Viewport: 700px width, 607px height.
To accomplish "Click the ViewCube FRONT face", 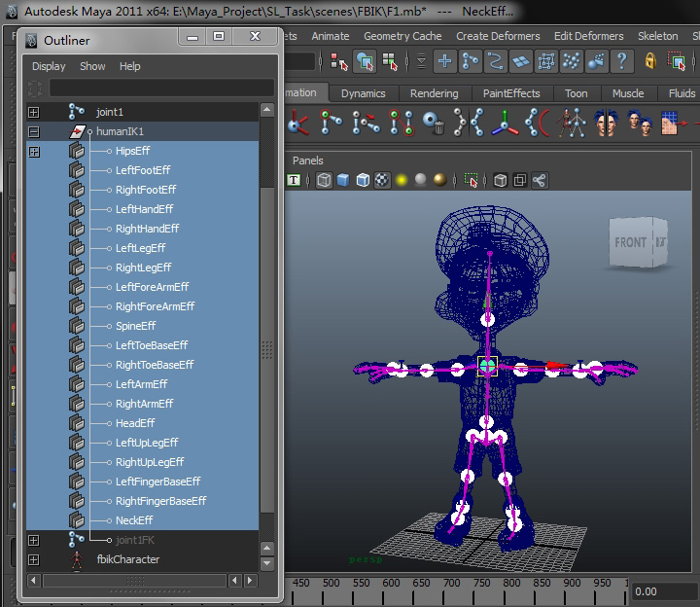I will click(x=630, y=242).
